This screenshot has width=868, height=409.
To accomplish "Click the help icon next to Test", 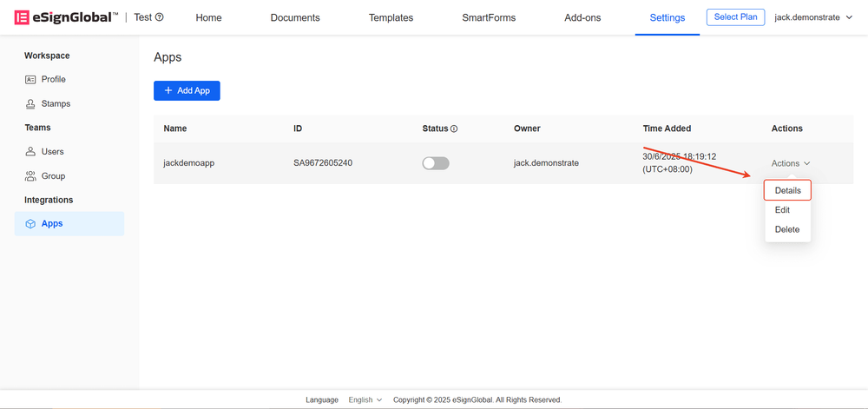I will pyautogui.click(x=159, y=17).
